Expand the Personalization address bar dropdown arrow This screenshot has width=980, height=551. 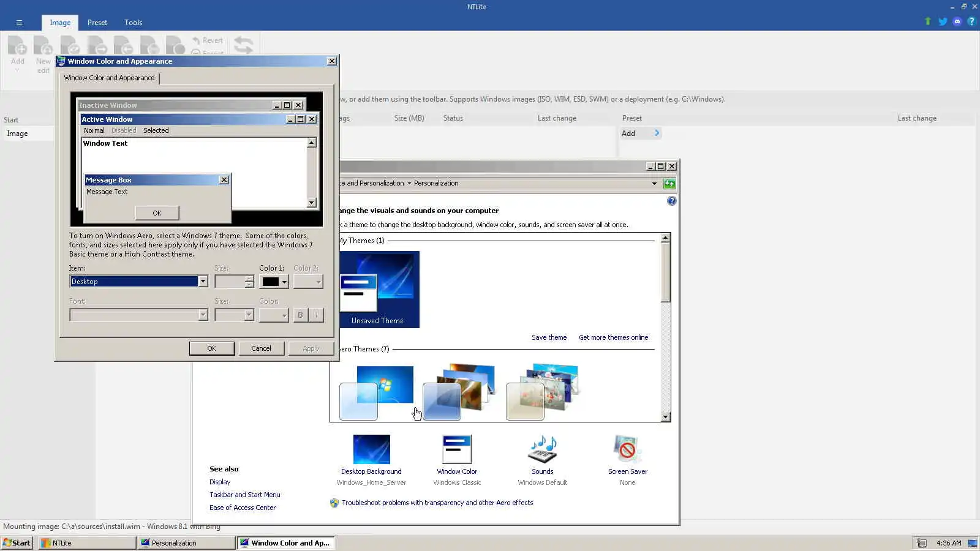(x=654, y=184)
